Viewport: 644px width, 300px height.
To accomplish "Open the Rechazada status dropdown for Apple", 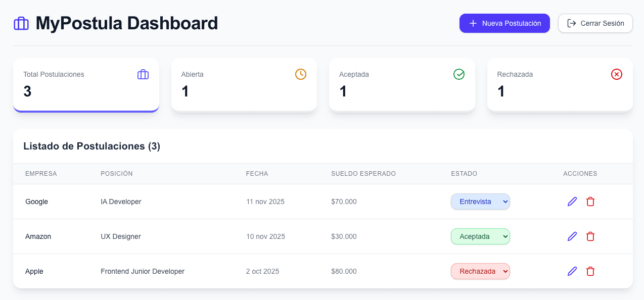I will (480, 271).
